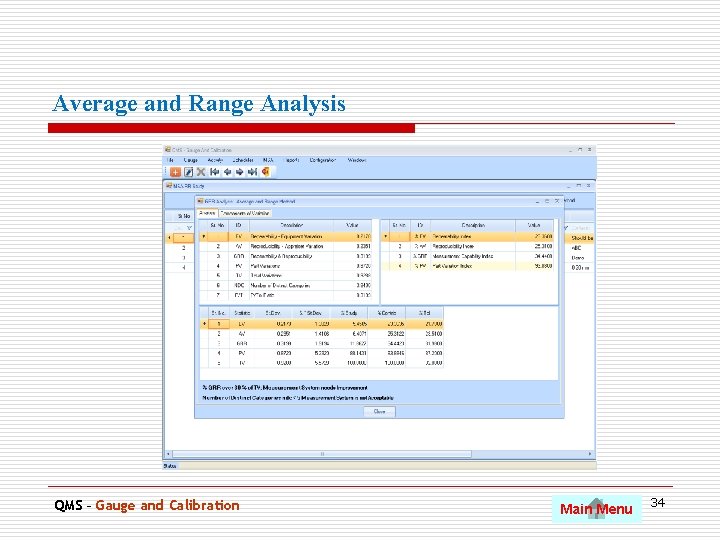Viewport: 720px width, 540px height.
Task: Click the home icon on Main Menu
Action: point(596,508)
